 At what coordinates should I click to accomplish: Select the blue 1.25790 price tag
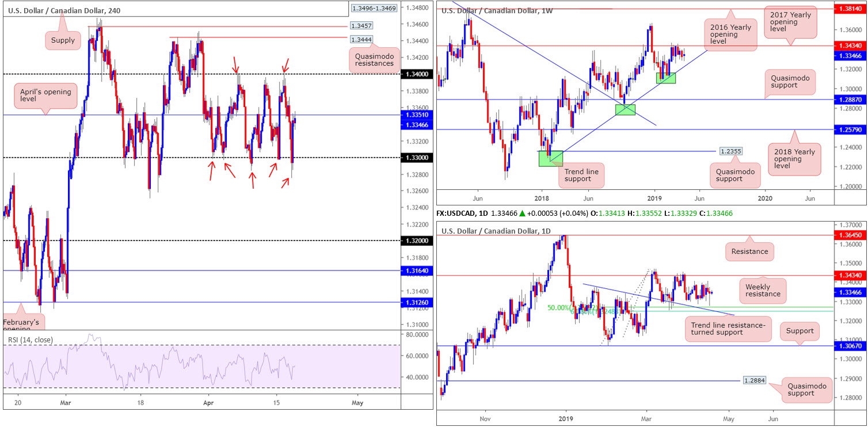(851, 129)
